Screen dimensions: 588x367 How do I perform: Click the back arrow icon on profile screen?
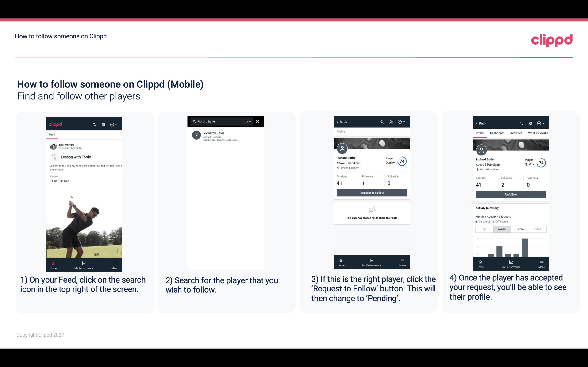(x=338, y=122)
